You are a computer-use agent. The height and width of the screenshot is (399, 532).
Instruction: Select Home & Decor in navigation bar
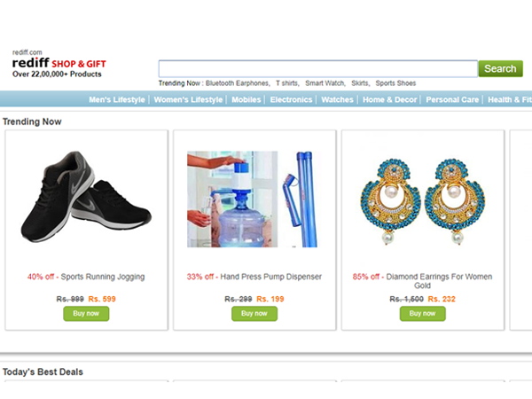point(390,99)
